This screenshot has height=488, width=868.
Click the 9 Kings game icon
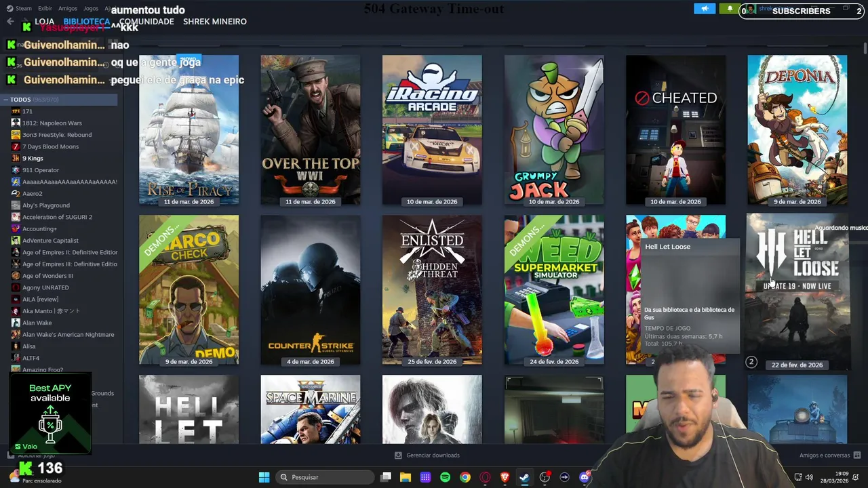16,158
